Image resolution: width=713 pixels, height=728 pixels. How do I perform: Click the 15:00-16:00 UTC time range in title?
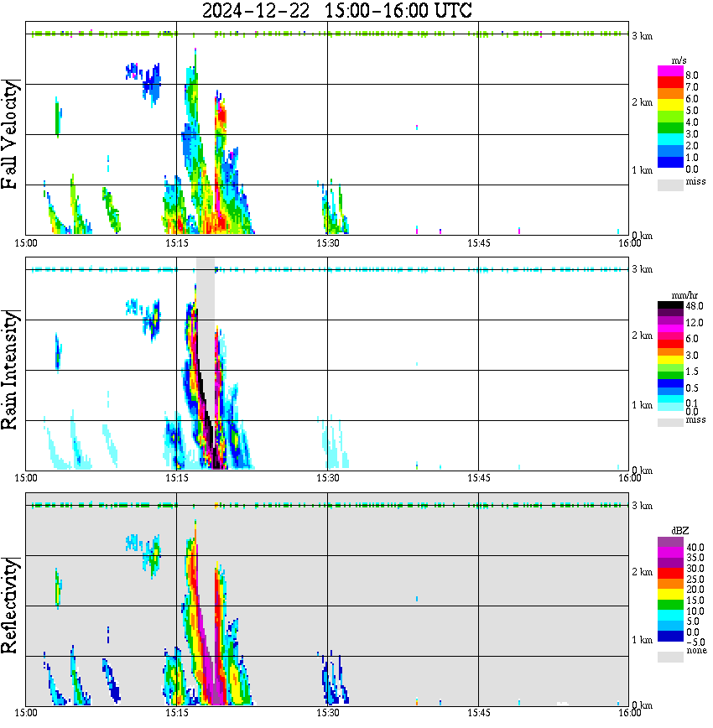point(398,10)
